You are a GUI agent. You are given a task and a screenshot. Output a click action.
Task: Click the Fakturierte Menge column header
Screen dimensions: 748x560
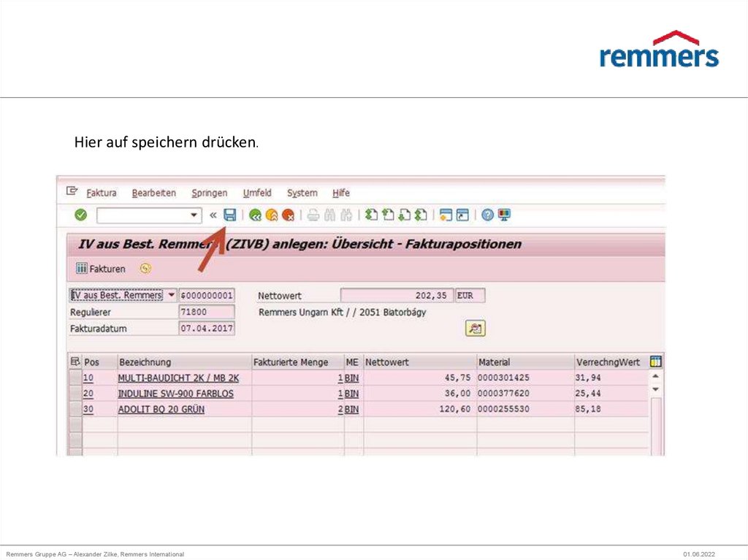coord(298,362)
